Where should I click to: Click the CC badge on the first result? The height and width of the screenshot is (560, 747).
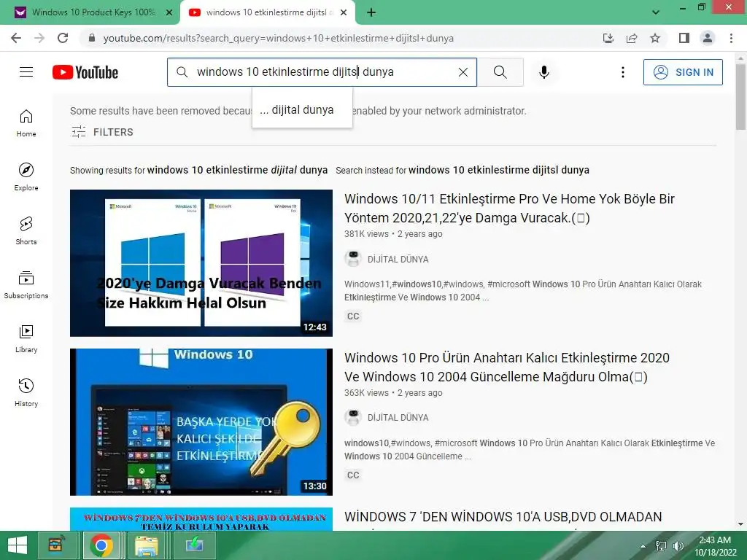(353, 316)
